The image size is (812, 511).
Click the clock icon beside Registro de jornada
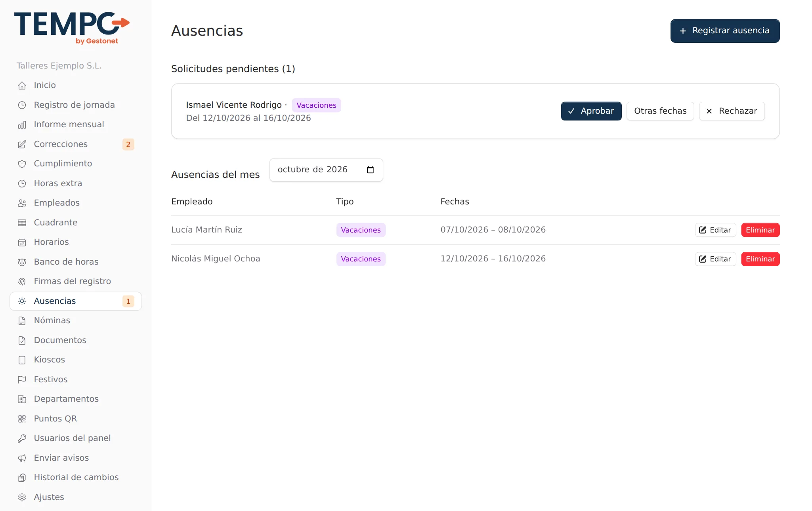(22, 105)
